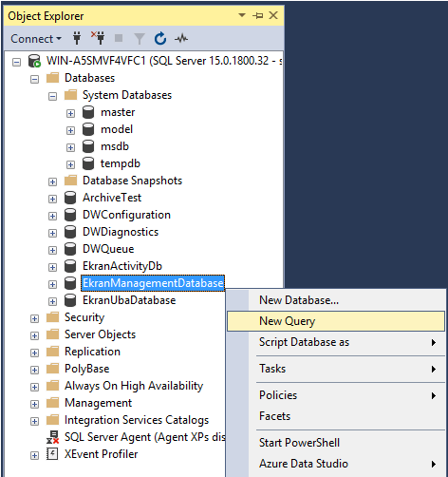448x477 pixels.
Task: Click the Filter funnel icon
Action: tap(140, 39)
